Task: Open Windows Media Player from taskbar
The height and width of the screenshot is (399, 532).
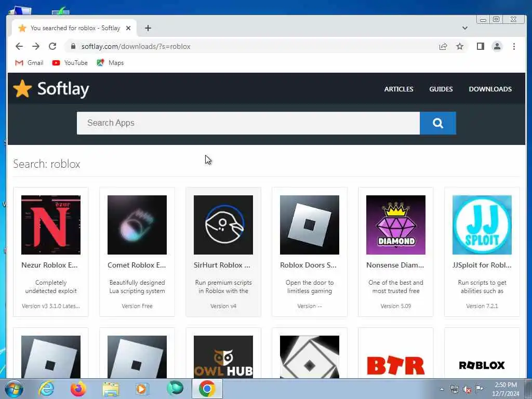Action: pos(142,389)
